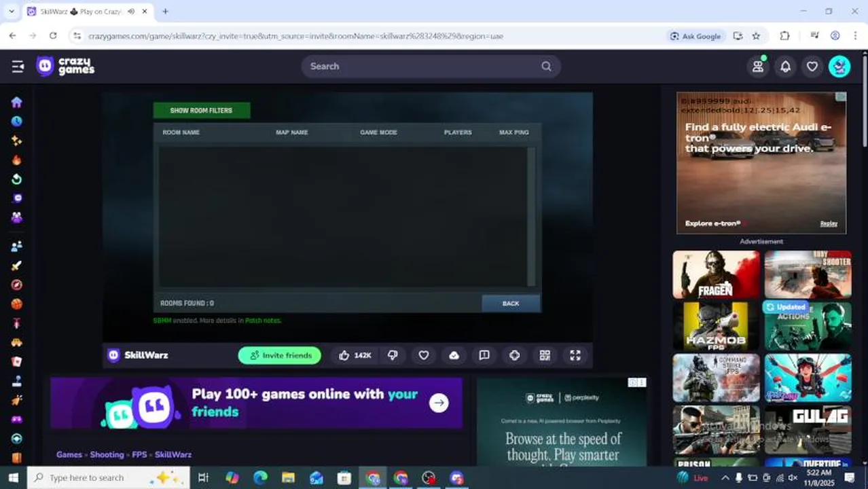Click the puzzle-piece icon in the game bar
Viewport: 868px width, 489px height.
click(x=514, y=355)
